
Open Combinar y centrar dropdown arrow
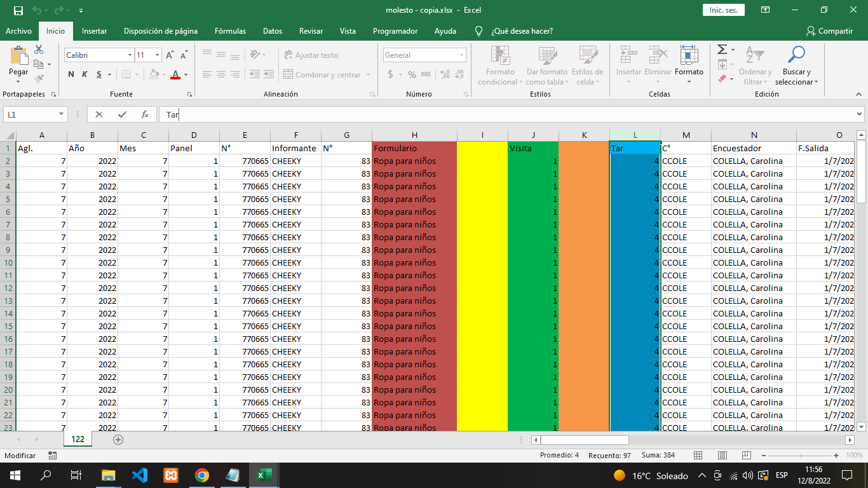tap(368, 75)
